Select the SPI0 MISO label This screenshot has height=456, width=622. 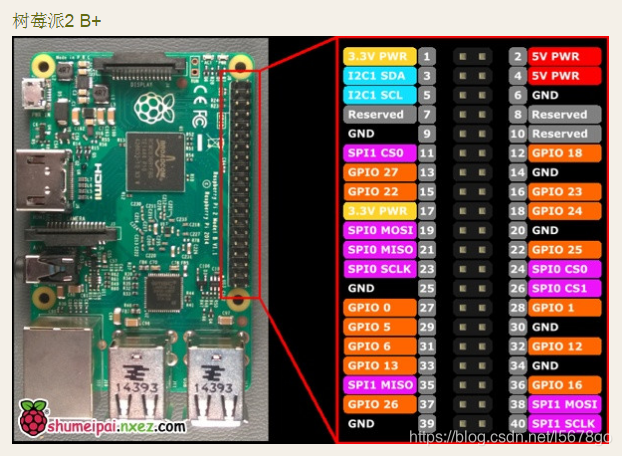point(380,250)
